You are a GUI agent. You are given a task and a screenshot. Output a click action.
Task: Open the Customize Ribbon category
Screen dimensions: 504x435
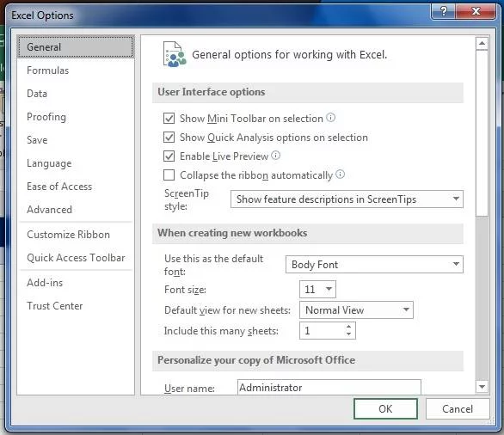[x=76, y=235]
